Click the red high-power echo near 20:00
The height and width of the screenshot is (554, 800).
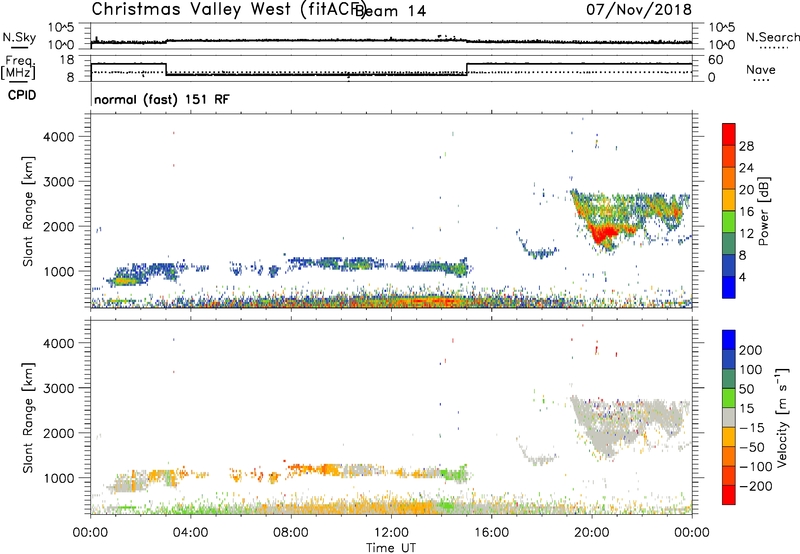[x=604, y=233]
